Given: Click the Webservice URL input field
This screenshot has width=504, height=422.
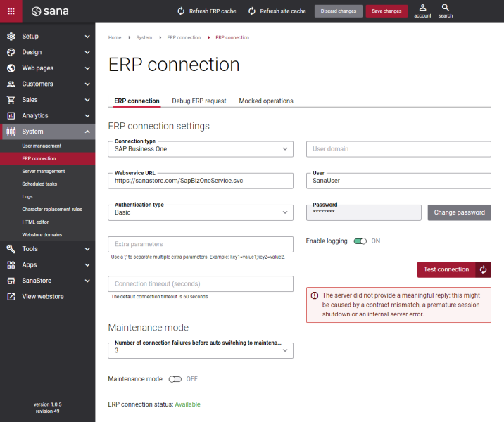Looking at the screenshot, I should [x=201, y=181].
